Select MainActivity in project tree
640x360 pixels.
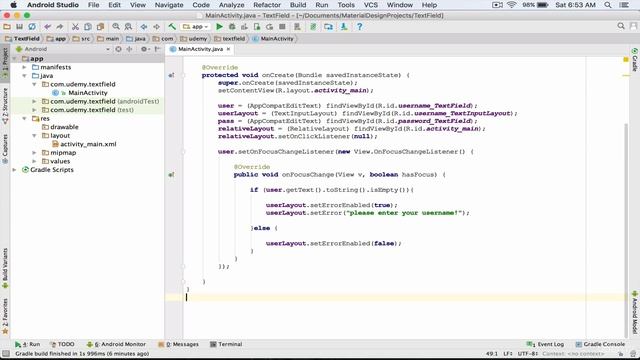pos(88,93)
